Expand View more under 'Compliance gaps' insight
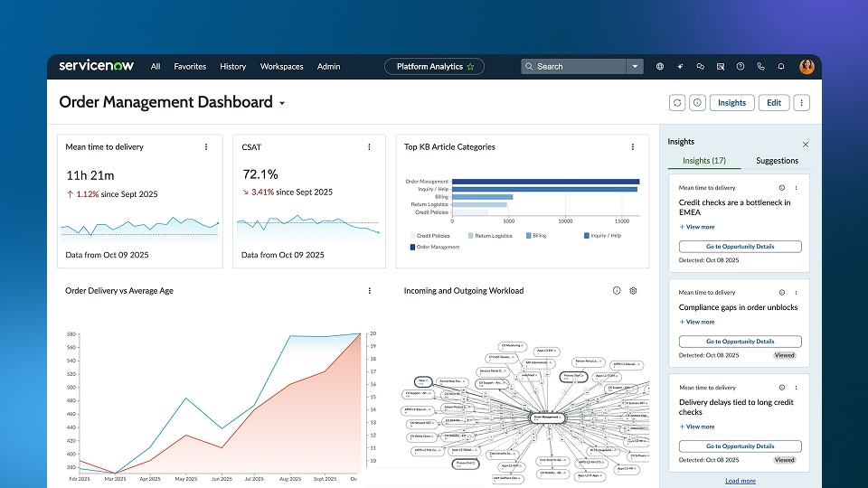The image size is (868, 488). tap(697, 322)
